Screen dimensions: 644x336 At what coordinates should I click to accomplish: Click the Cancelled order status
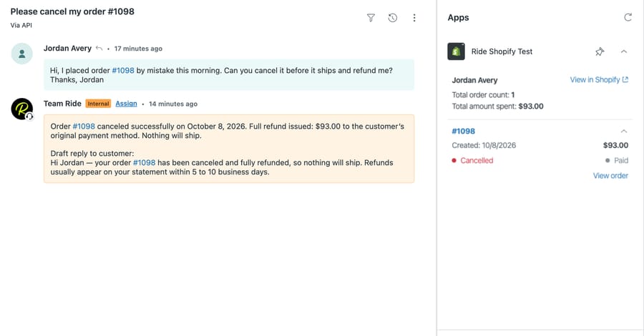(x=472, y=160)
